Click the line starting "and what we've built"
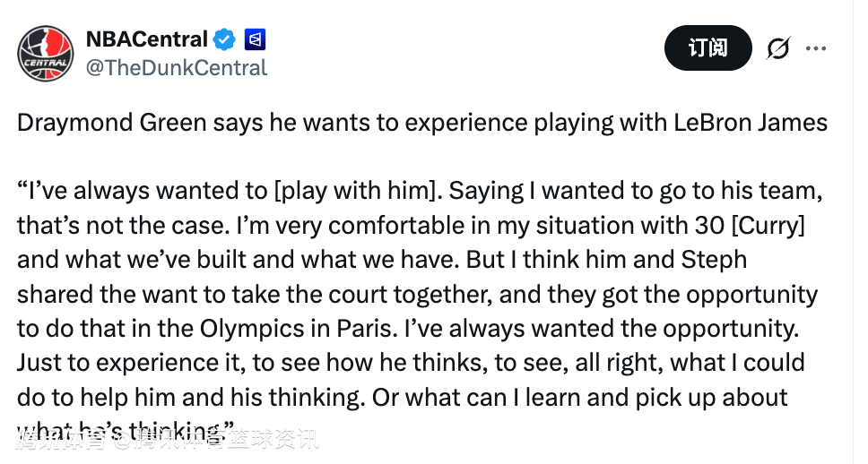 coord(381,260)
